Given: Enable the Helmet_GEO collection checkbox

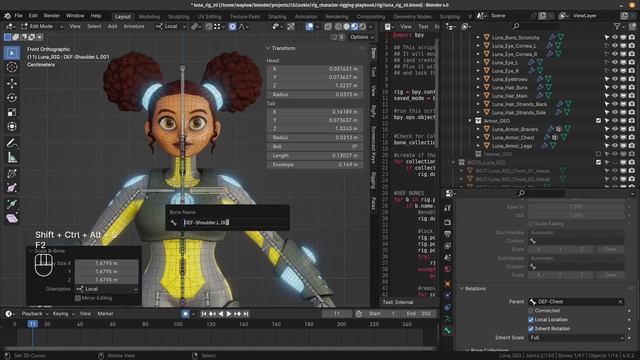Looking at the screenshot, I should tap(598, 154).
